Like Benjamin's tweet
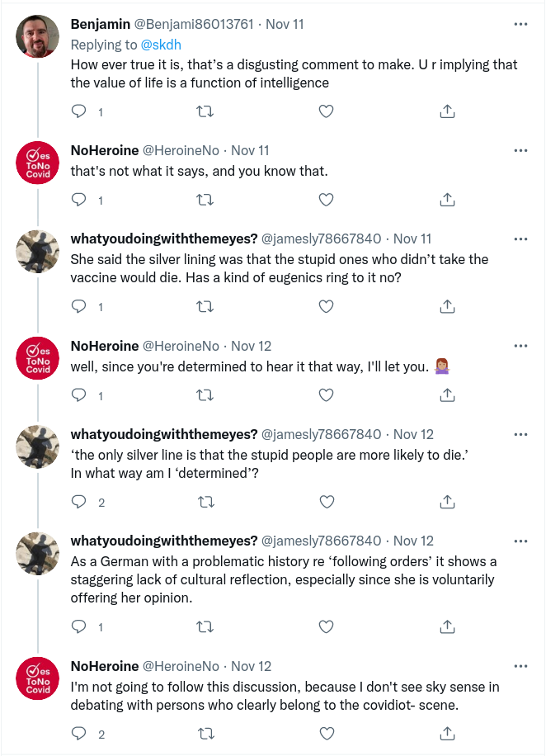Viewport: 546px width, 756px height. point(326,111)
